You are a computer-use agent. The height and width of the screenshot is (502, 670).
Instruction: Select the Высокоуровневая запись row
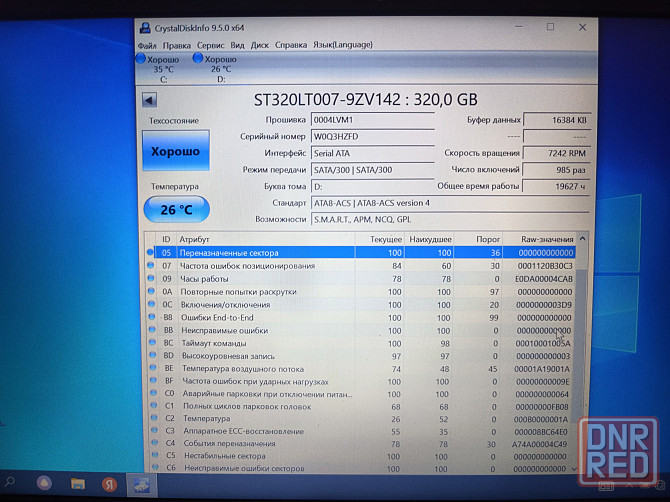362,356
